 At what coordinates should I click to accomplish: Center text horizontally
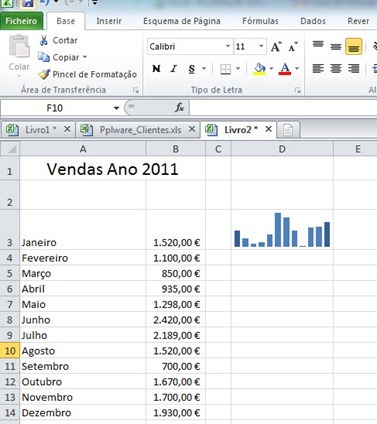[336, 69]
